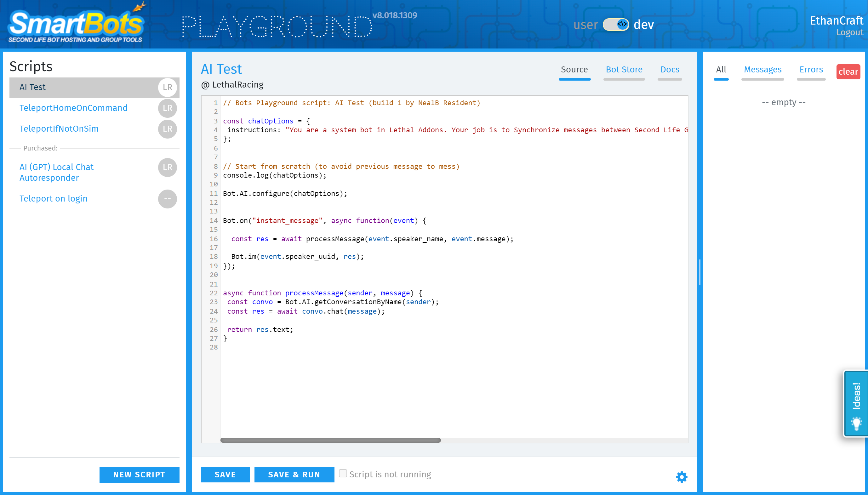The image size is (868, 495).
Task: Show All log entries tab
Action: click(x=721, y=70)
